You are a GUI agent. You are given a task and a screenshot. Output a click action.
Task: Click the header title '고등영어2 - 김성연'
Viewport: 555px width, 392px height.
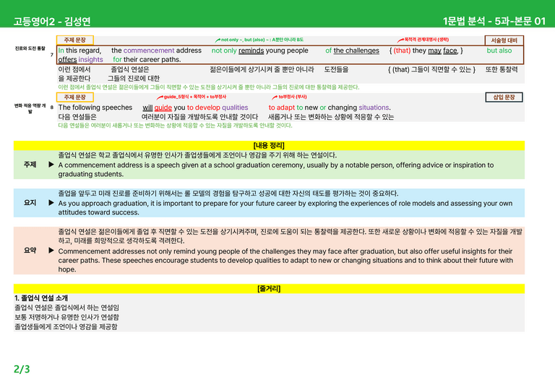click(x=52, y=22)
